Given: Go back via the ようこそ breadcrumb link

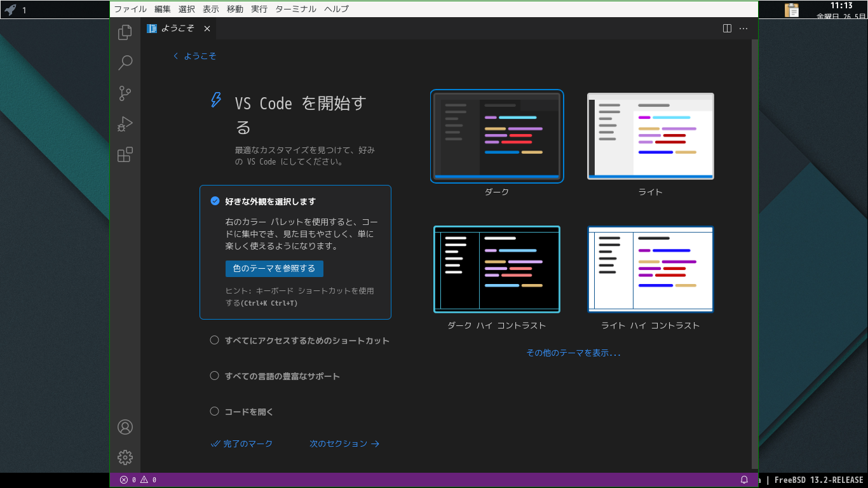Looking at the screenshot, I should 194,56.
